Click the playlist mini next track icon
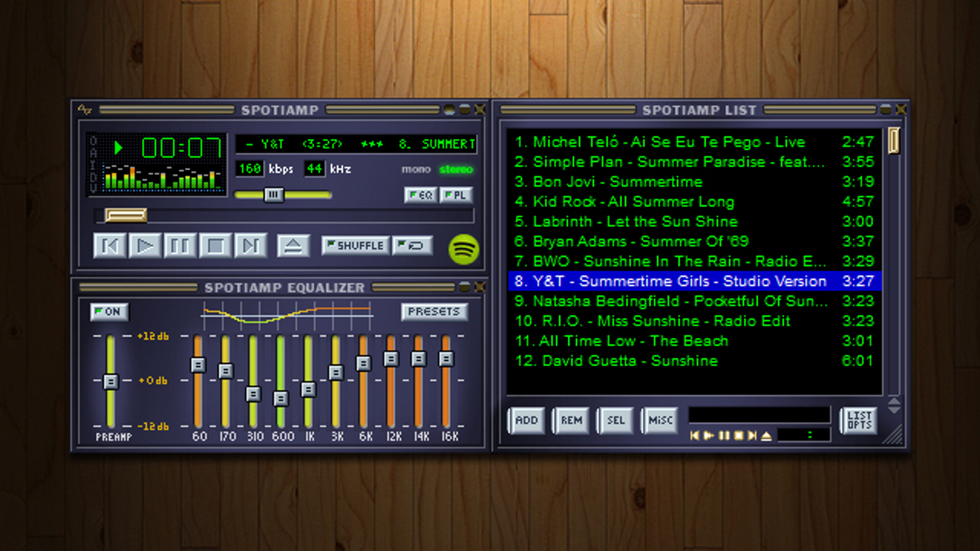The height and width of the screenshot is (551, 980). coord(752,435)
